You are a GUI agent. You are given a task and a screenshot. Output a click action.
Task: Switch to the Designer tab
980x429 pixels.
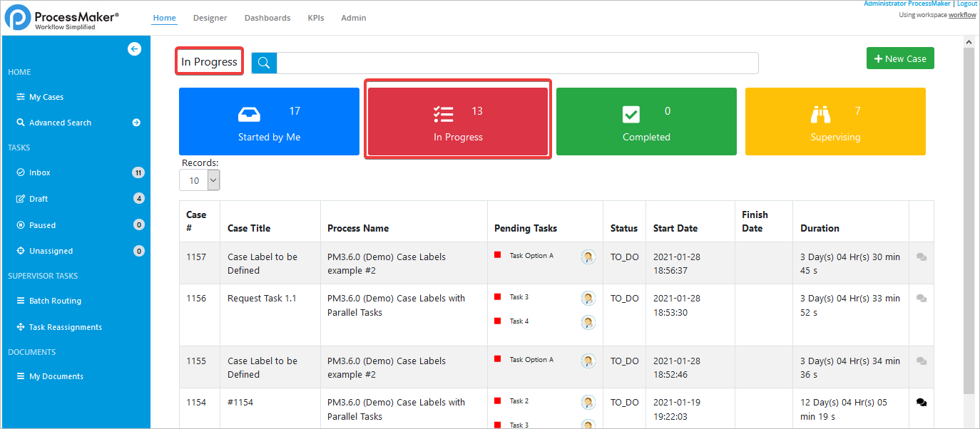pyautogui.click(x=210, y=18)
